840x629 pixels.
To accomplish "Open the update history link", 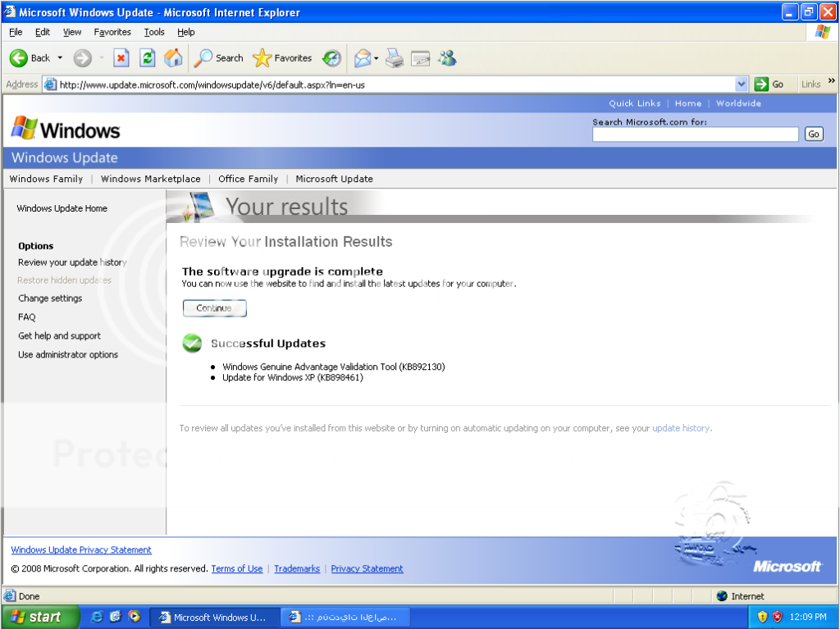I will tap(681, 428).
